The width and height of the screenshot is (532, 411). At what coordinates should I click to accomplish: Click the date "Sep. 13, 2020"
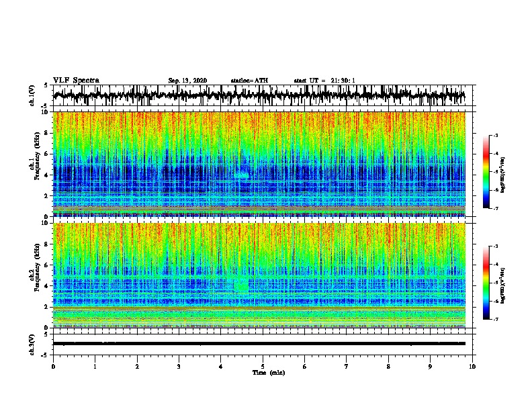[x=187, y=81]
